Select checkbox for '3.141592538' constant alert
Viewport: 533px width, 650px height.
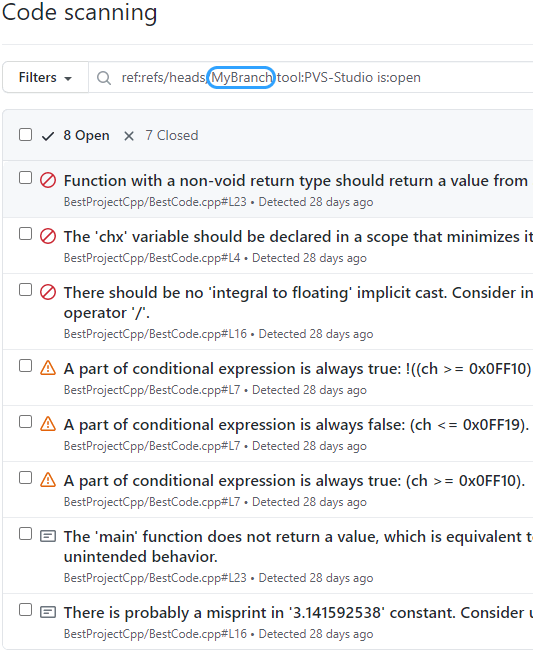(x=26, y=610)
